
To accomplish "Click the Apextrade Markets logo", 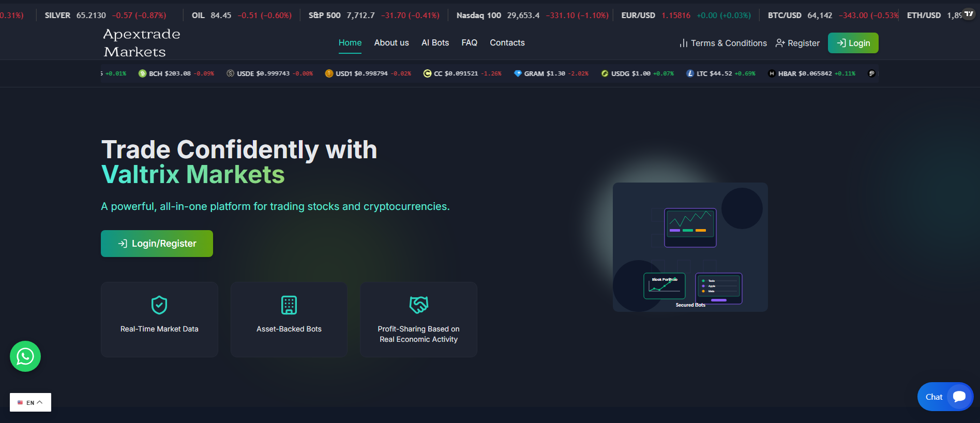I will (142, 43).
